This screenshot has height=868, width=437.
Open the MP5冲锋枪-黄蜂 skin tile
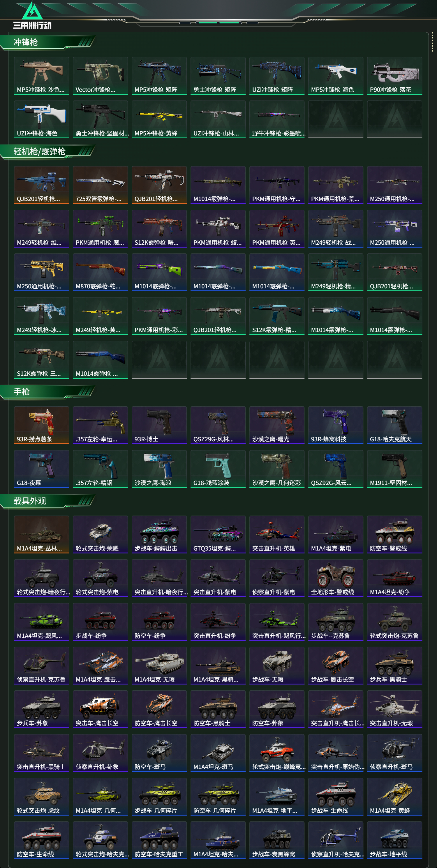click(x=159, y=119)
